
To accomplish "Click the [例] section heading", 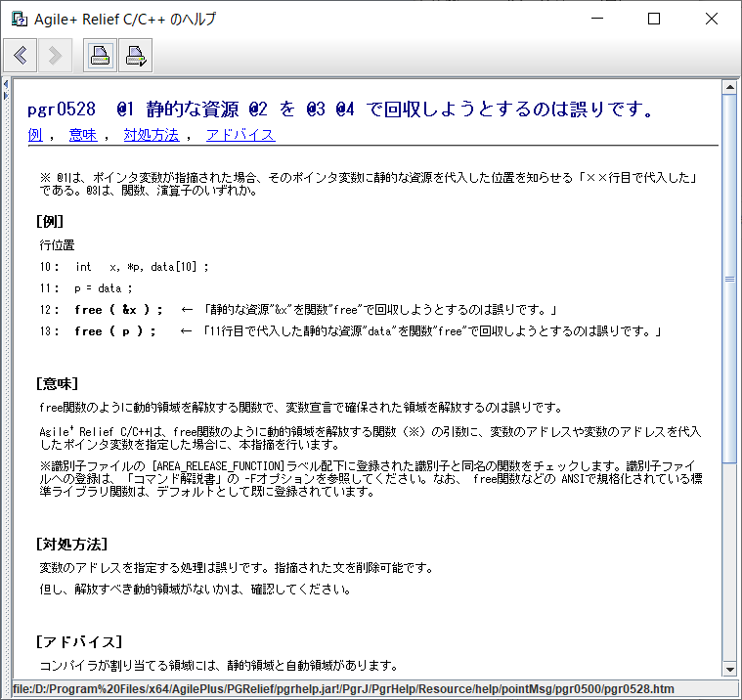I will pyautogui.click(x=50, y=221).
